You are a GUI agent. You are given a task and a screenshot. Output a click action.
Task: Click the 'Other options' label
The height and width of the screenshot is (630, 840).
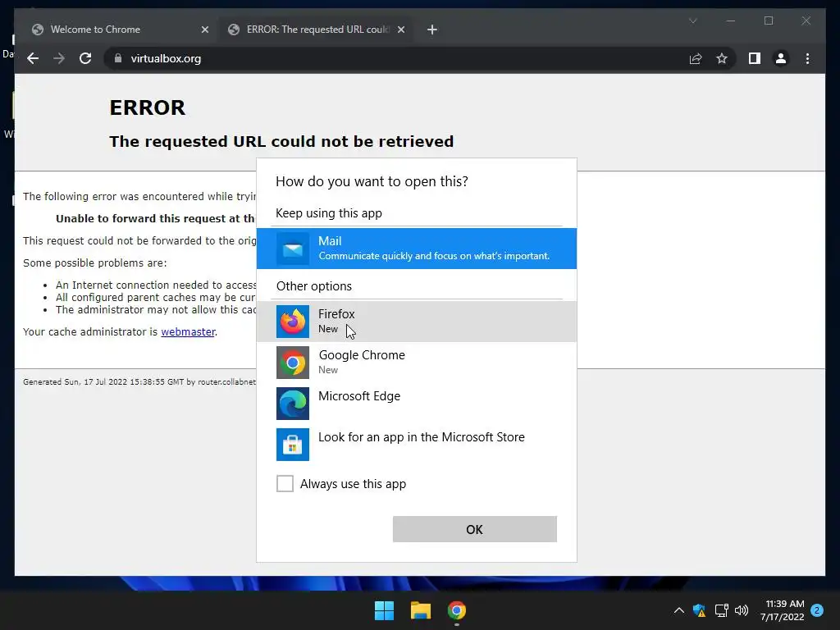click(314, 286)
